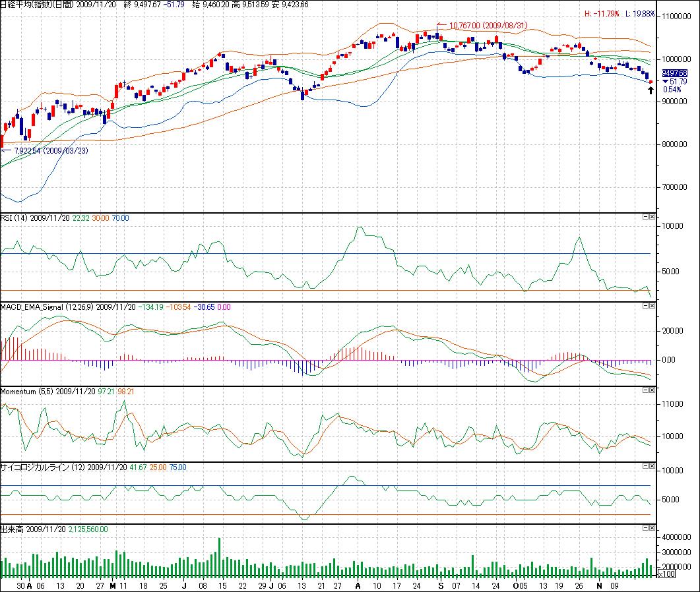The image size is (700, 592).
Task: Minimize the RSI (14) indicator panel
Action: click(646, 216)
